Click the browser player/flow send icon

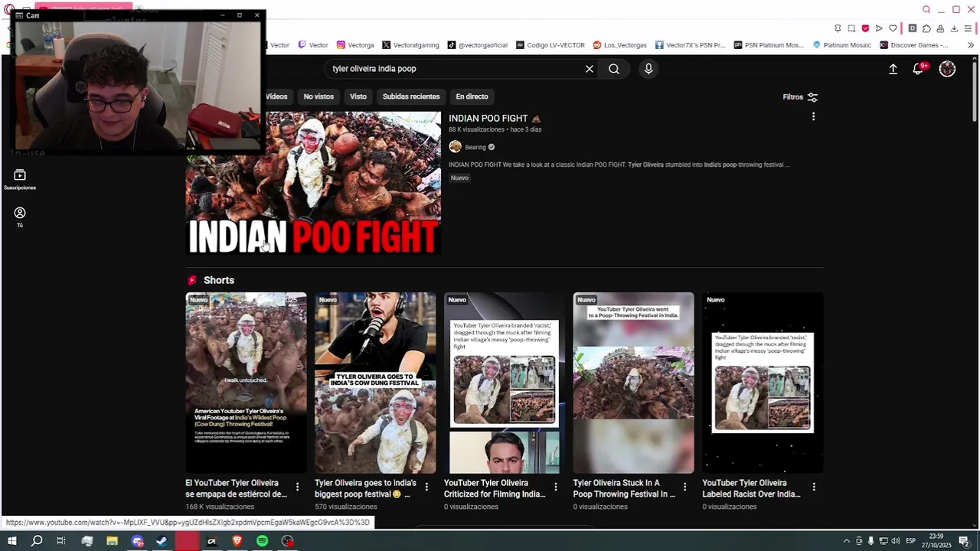(x=879, y=28)
